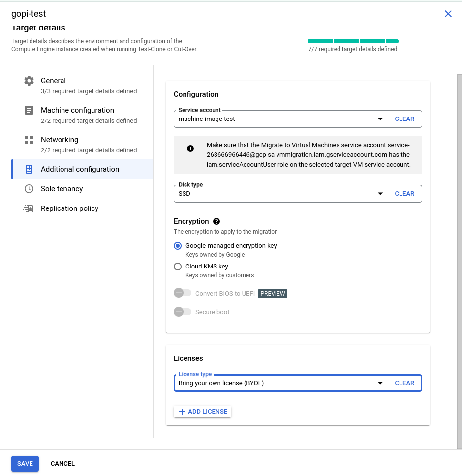This screenshot has width=462, height=476.
Task: Toggle Convert BIOS to UEFI switch
Action: 182,293
